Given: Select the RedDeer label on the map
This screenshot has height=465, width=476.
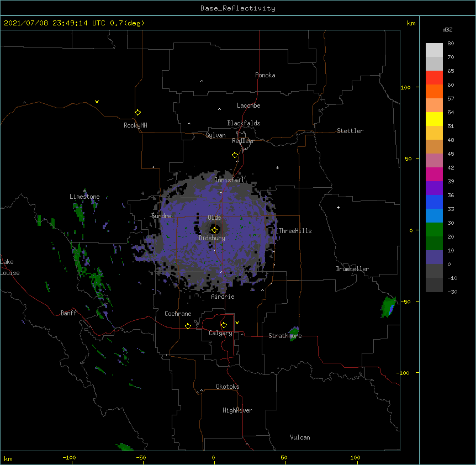Looking at the screenshot, I should click(243, 141).
